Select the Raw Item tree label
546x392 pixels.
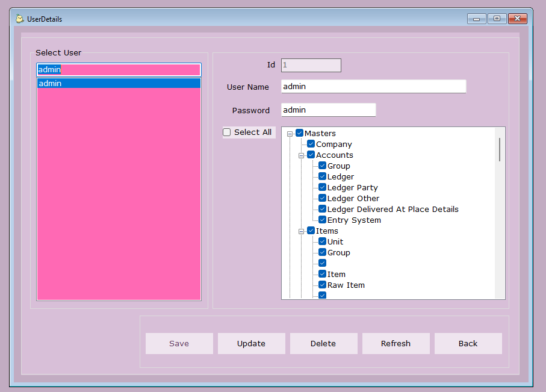(x=346, y=285)
